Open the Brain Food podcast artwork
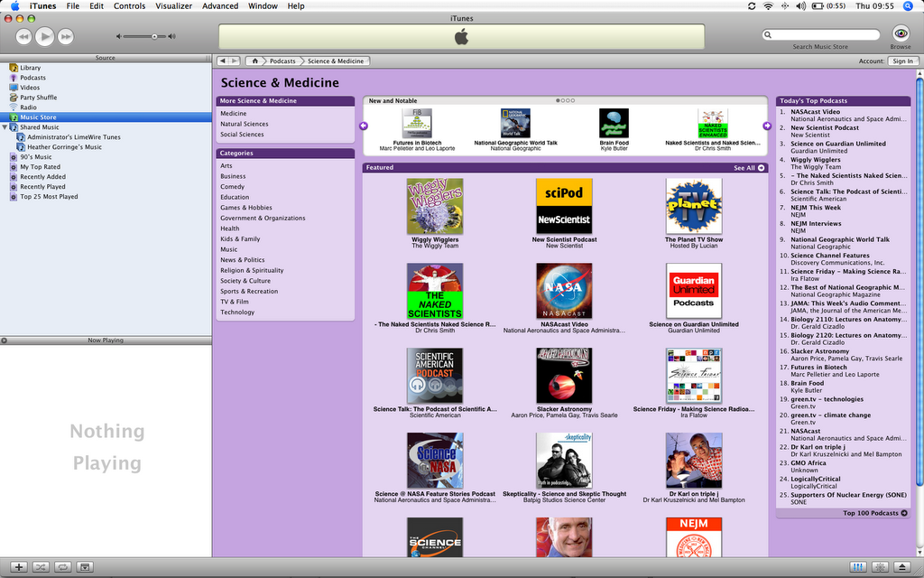This screenshot has height=578, width=924. click(x=614, y=123)
